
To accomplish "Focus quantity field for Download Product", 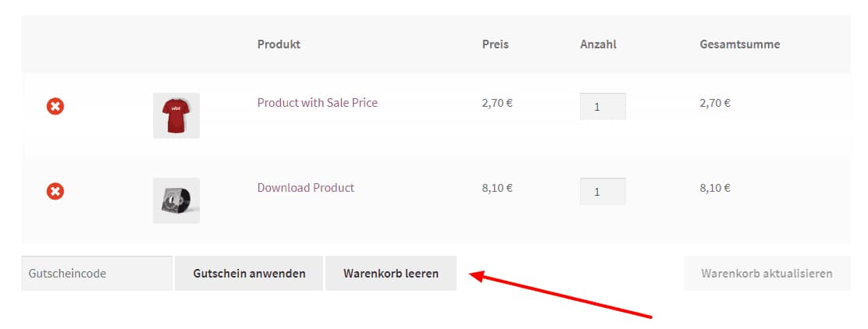I will 603,192.
